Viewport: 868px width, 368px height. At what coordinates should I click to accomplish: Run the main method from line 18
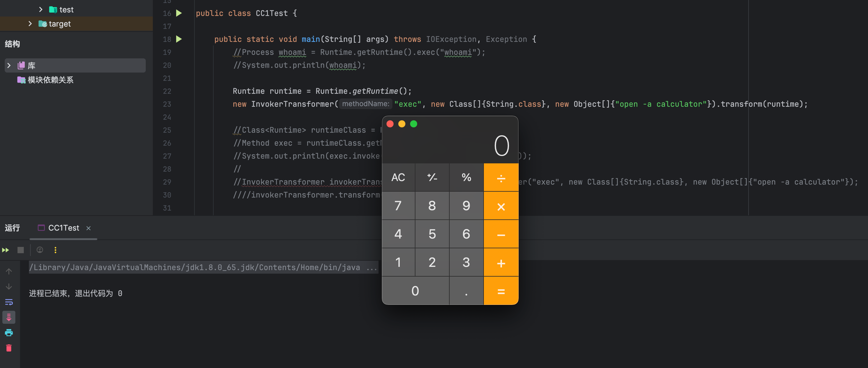pyautogui.click(x=179, y=39)
